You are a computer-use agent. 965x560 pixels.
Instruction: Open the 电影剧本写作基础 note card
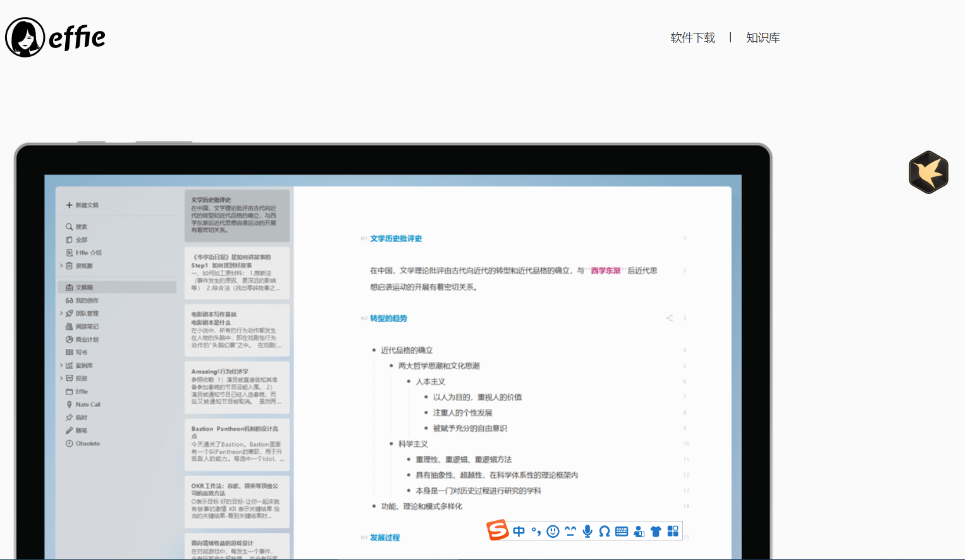click(x=237, y=330)
